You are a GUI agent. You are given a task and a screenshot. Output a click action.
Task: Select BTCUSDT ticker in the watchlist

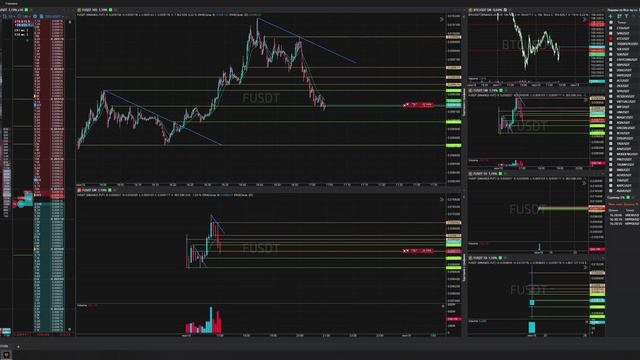coord(623,38)
